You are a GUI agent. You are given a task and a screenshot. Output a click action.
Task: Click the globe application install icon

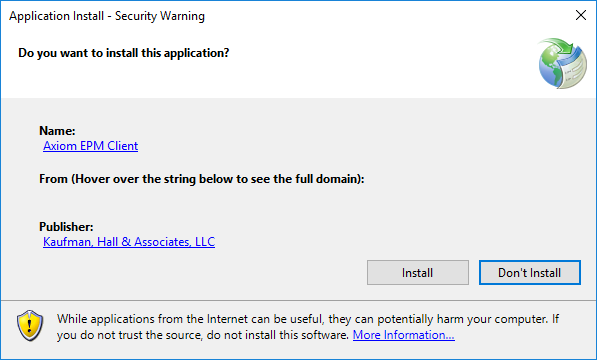(562, 63)
